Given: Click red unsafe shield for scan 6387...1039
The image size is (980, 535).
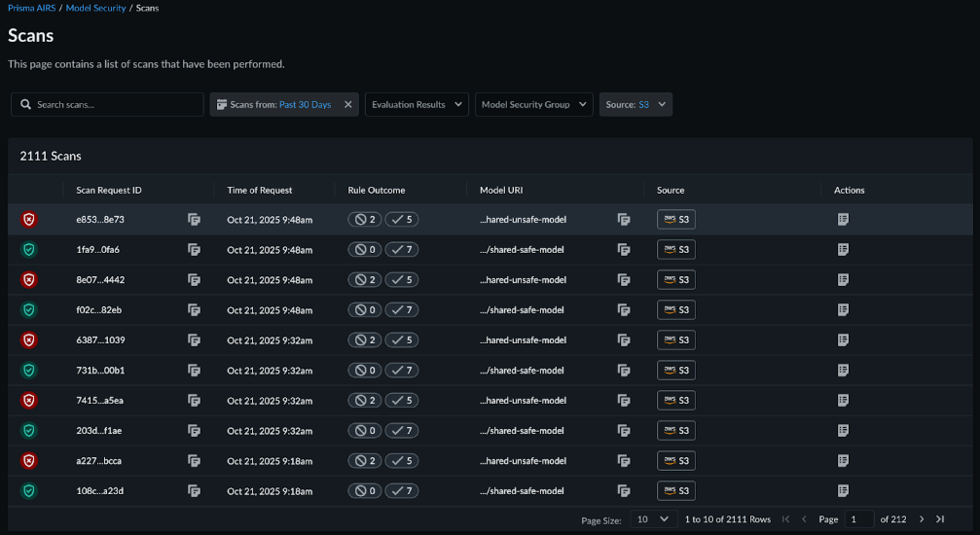Looking at the screenshot, I should 29,340.
